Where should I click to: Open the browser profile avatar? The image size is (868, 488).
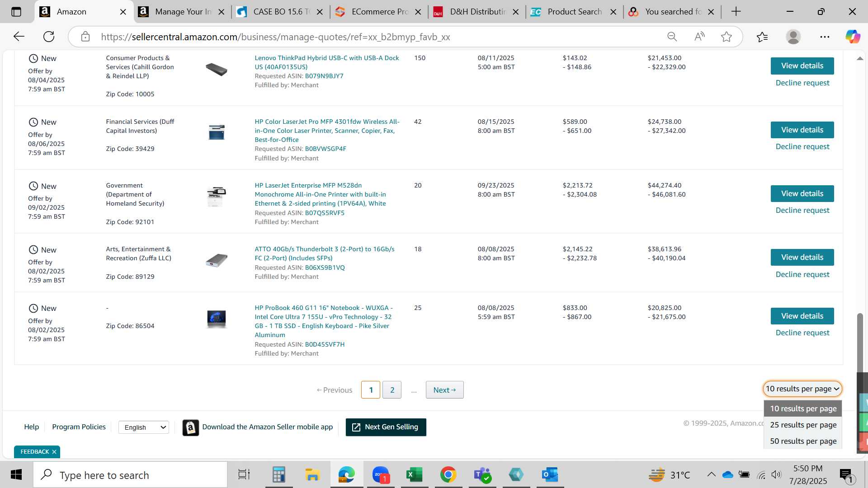point(793,37)
